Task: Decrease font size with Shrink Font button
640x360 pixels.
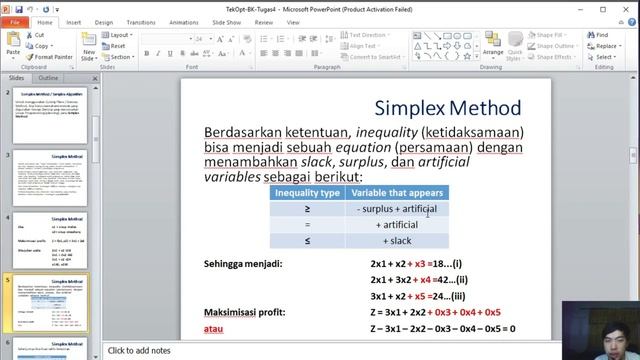Action: tap(231, 39)
